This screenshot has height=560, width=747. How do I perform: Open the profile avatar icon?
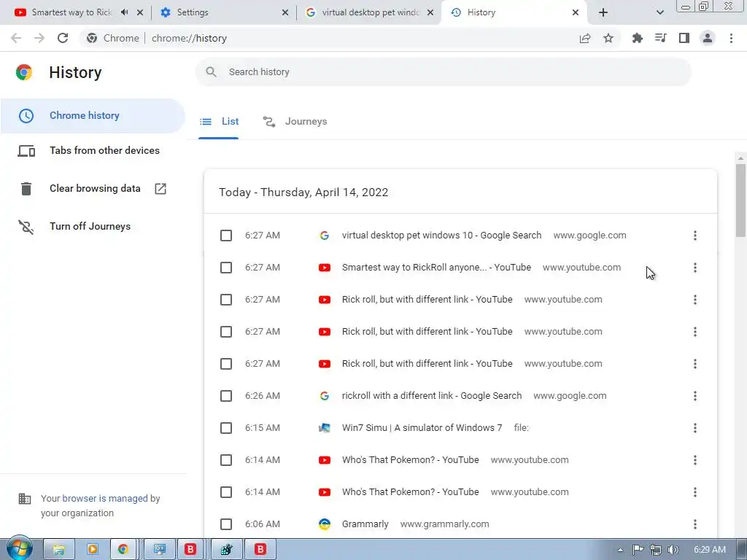coord(708,38)
